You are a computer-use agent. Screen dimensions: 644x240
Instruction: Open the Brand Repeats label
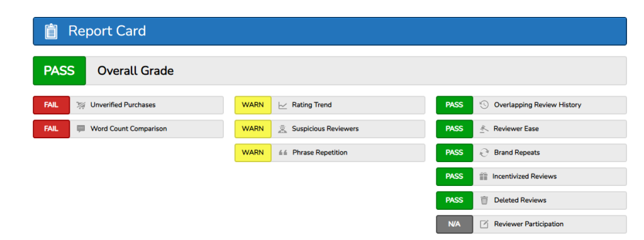[517, 153]
